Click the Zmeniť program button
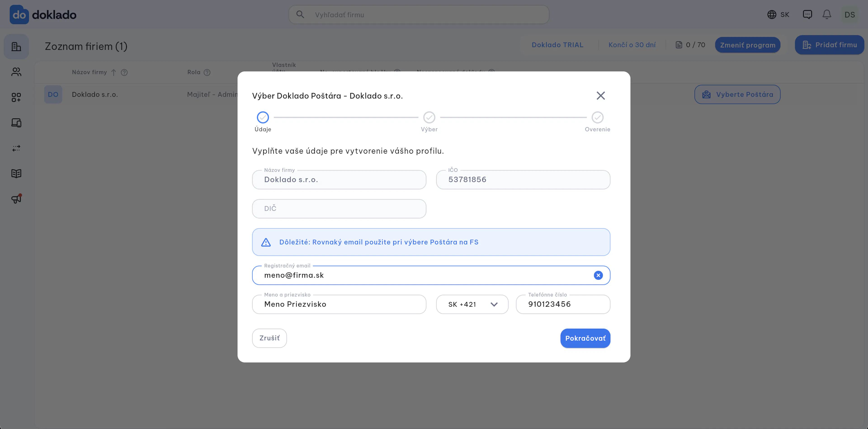The width and height of the screenshot is (868, 429). pyautogui.click(x=748, y=45)
